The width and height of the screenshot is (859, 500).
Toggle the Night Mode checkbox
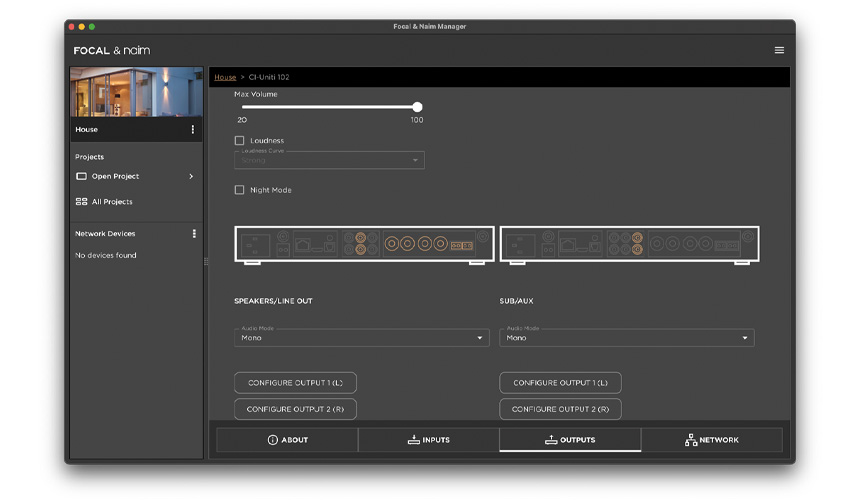(x=239, y=190)
